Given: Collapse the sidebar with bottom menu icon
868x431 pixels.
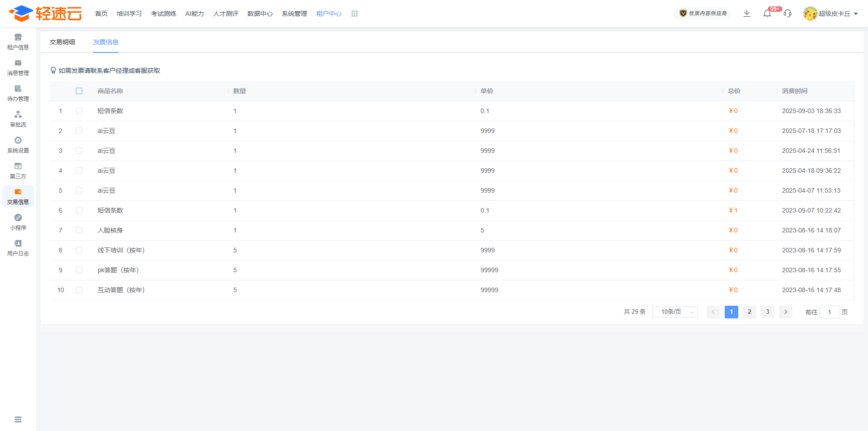Looking at the screenshot, I should [x=18, y=420].
